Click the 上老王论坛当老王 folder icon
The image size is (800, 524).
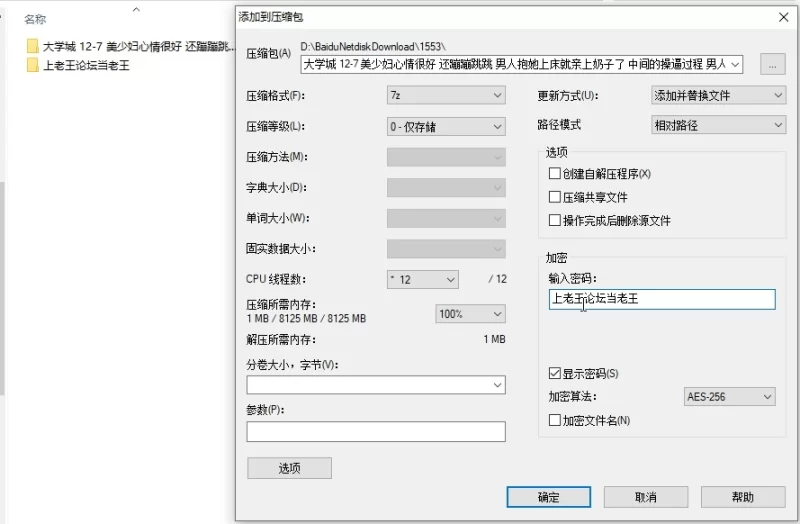33,65
